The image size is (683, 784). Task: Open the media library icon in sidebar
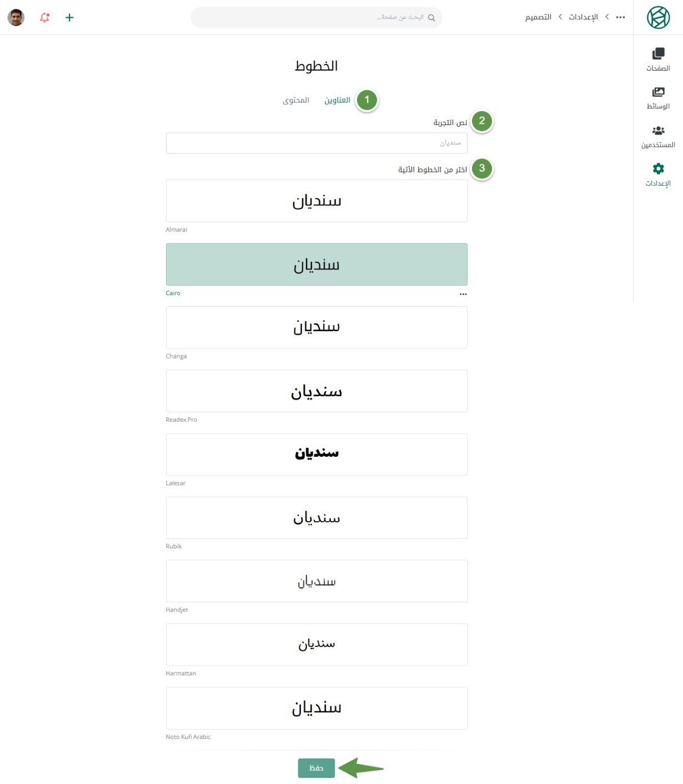tap(658, 92)
